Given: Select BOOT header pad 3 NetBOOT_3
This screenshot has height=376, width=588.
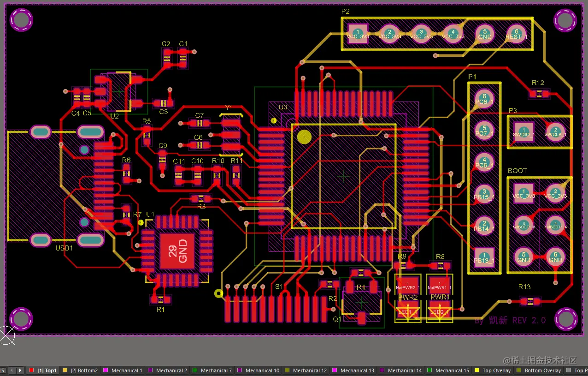Looking at the screenshot, I should pos(523,225).
